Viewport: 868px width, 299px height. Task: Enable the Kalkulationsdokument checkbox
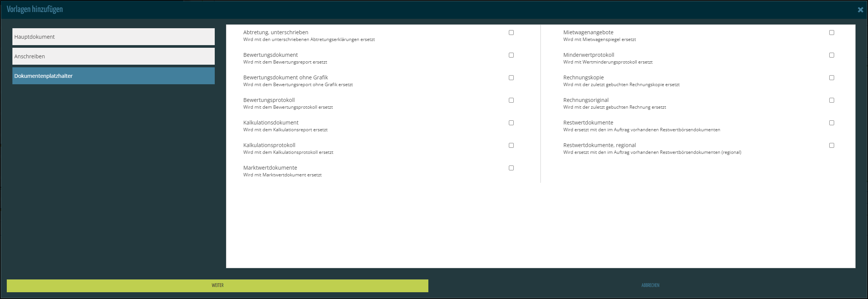pos(511,123)
